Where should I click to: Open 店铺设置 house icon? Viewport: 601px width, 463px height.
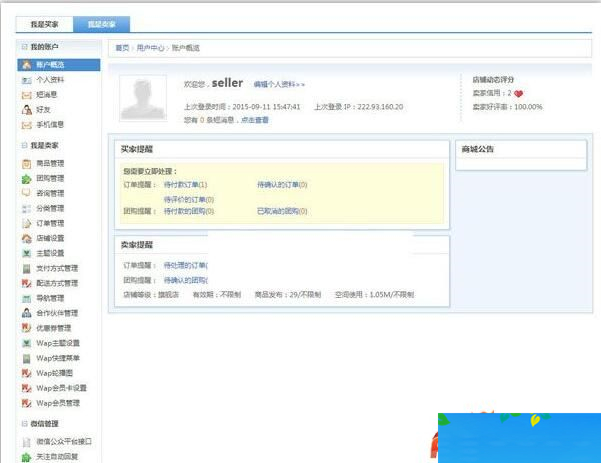click(26, 238)
